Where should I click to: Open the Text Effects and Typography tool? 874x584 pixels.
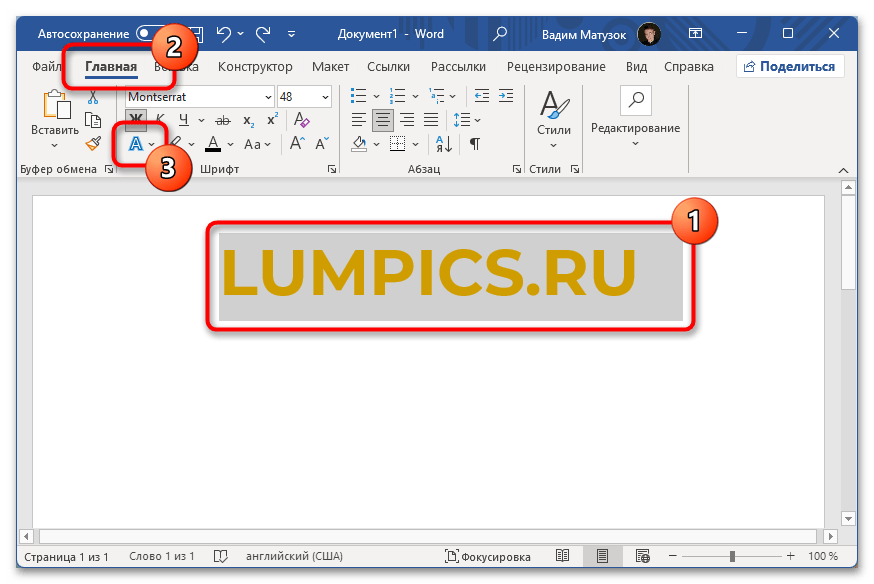click(135, 144)
